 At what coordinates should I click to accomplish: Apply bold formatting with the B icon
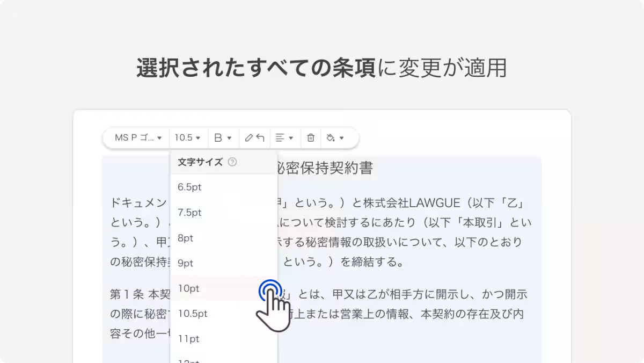click(x=218, y=138)
